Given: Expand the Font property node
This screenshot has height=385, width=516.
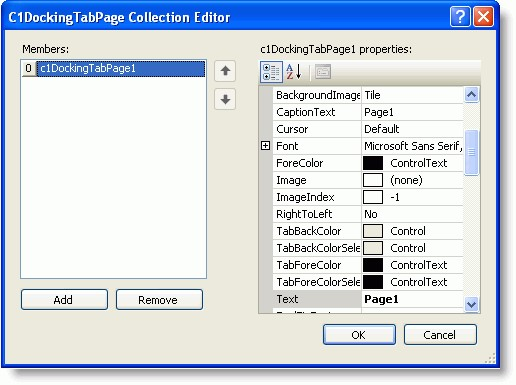Looking at the screenshot, I should (x=265, y=146).
